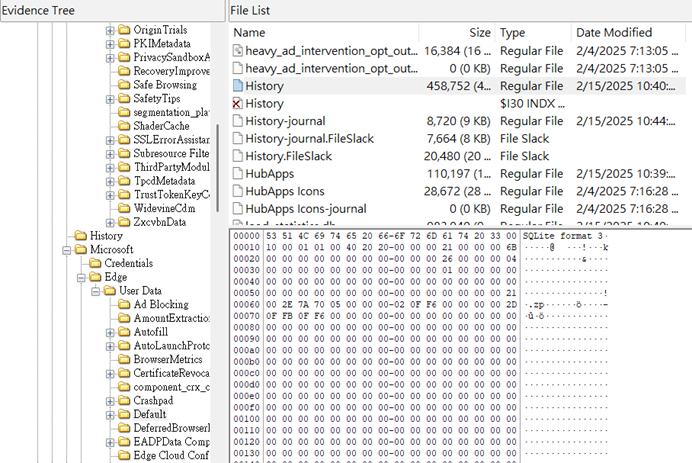Screen dimensions: 692x463
Task: Expand the SafetyTips folder node
Action: [x=110, y=99]
